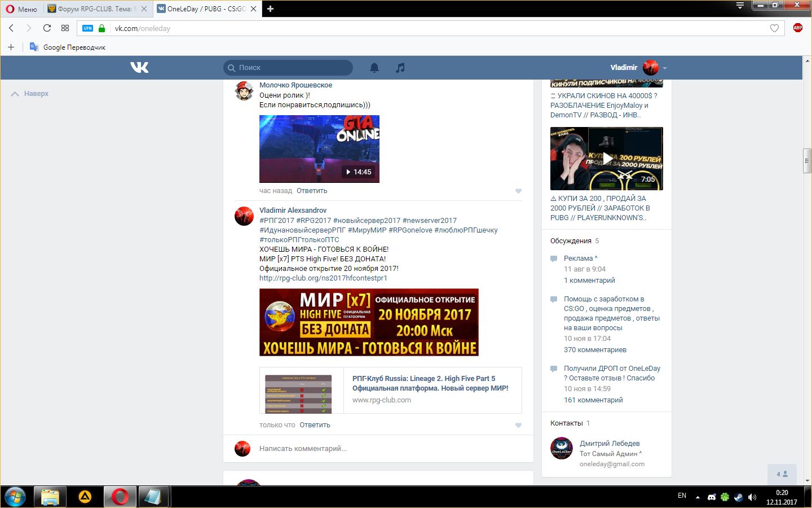
Task: Open the VK notifications bell
Action: 374,68
